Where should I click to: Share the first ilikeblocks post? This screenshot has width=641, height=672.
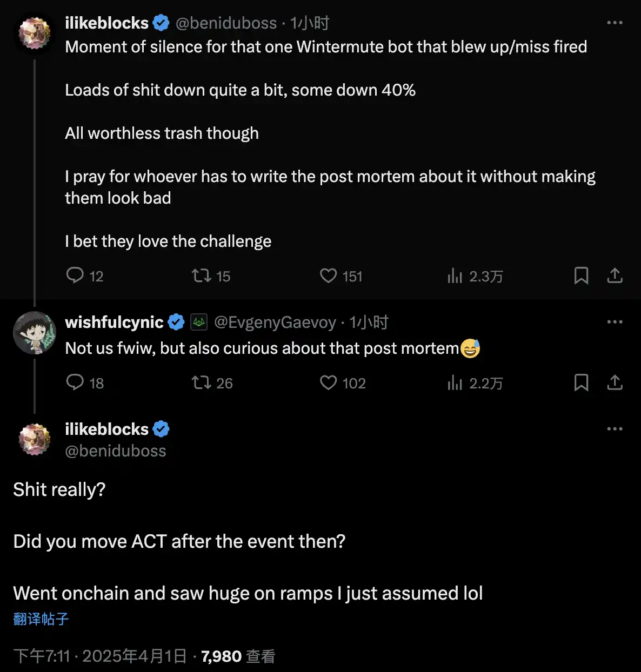(615, 275)
